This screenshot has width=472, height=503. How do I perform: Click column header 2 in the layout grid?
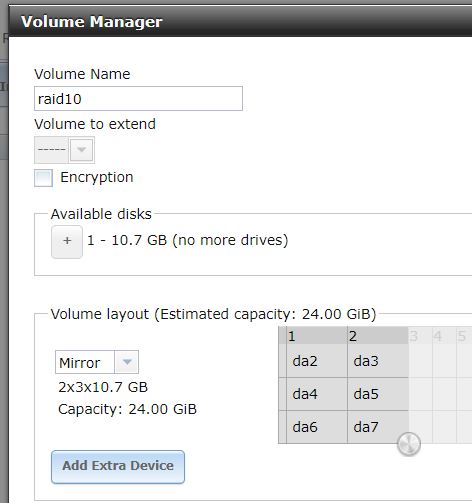tap(378, 336)
